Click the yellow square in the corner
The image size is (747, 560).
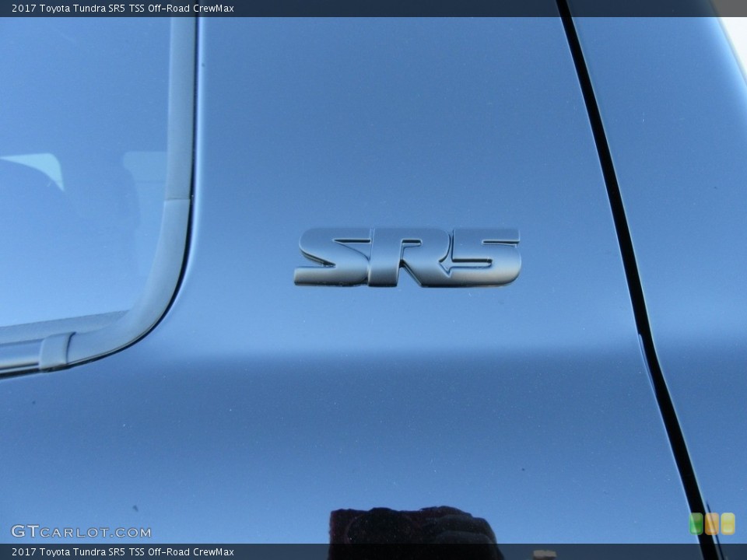click(x=728, y=523)
